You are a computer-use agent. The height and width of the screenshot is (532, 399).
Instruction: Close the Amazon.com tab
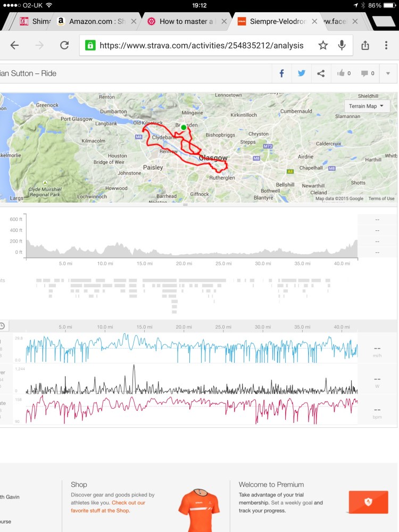134,21
